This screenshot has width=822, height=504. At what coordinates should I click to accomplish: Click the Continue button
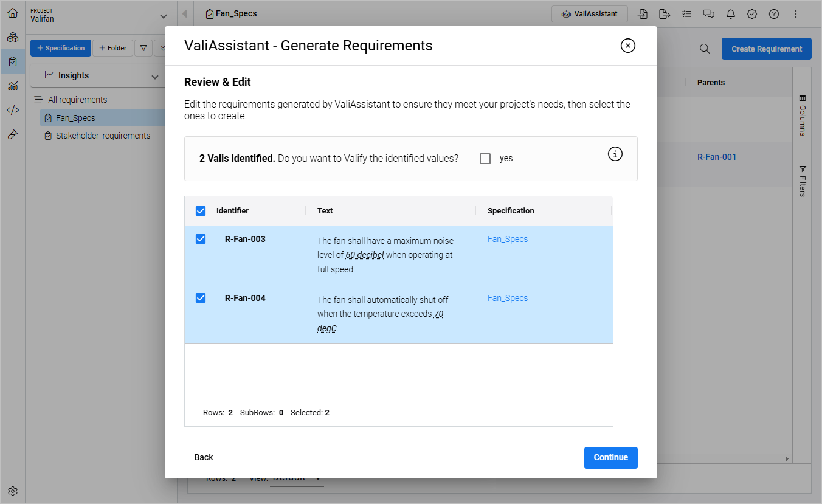click(610, 458)
